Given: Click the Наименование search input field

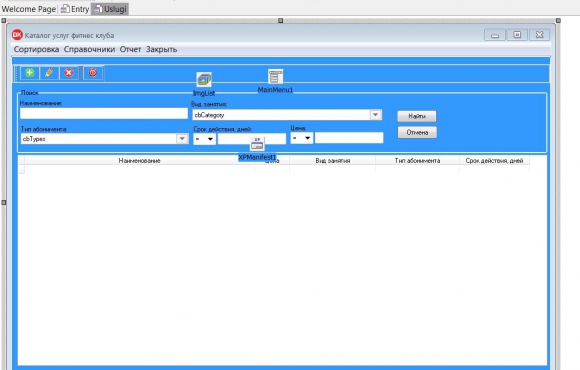Looking at the screenshot, I should coord(104,114).
